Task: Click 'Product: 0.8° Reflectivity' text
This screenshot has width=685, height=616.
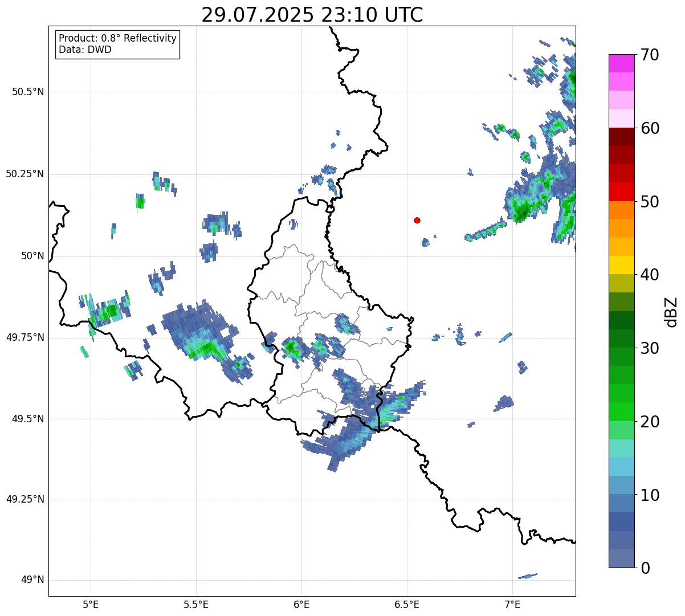Action: point(118,38)
